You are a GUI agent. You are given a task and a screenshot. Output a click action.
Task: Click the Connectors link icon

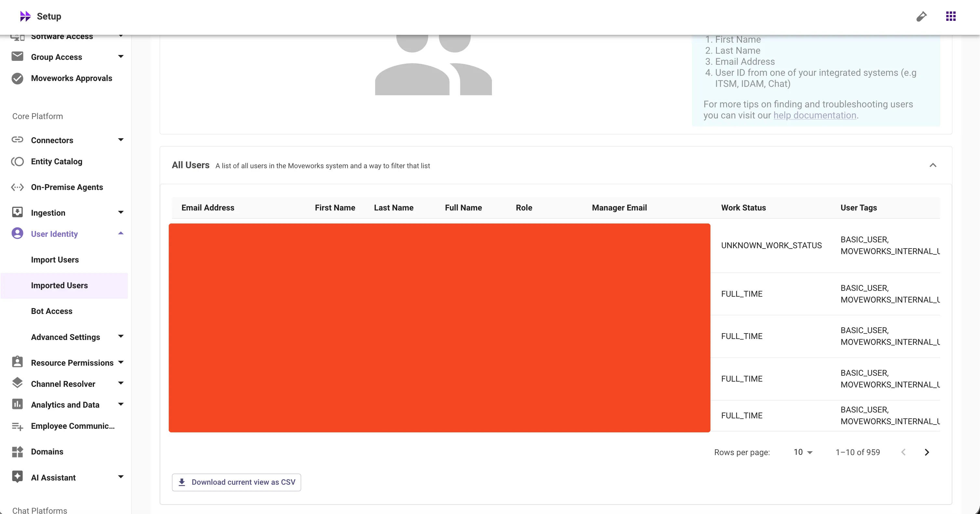pyautogui.click(x=17, y=140)
